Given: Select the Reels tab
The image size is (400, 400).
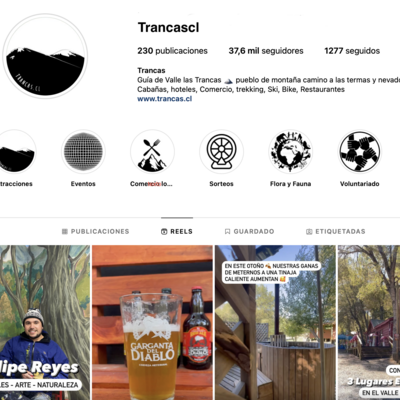Looking at the screenshot, I should click(177, 231).
